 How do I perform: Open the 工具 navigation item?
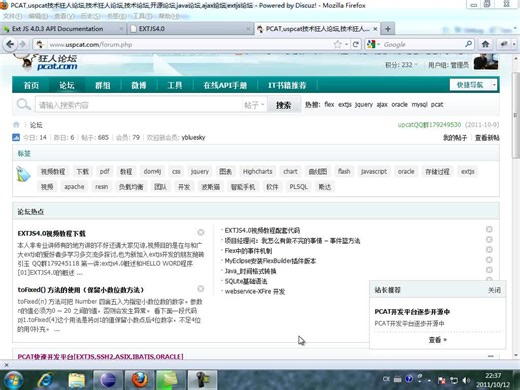pos(175,85)
